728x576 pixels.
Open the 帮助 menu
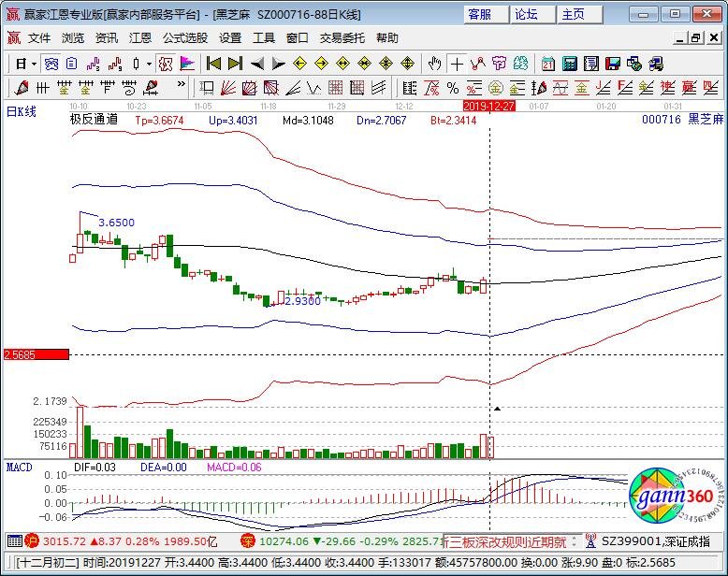(x=387, y=38)
